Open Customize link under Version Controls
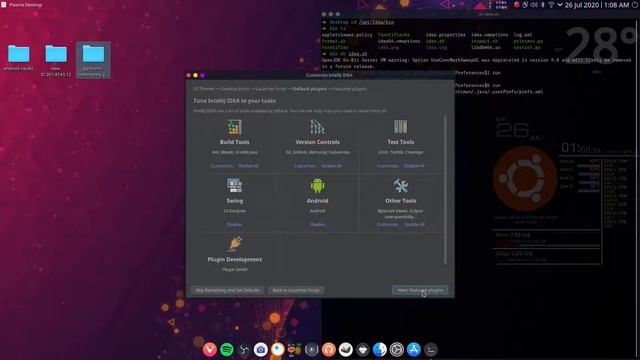 coord(305,166)
